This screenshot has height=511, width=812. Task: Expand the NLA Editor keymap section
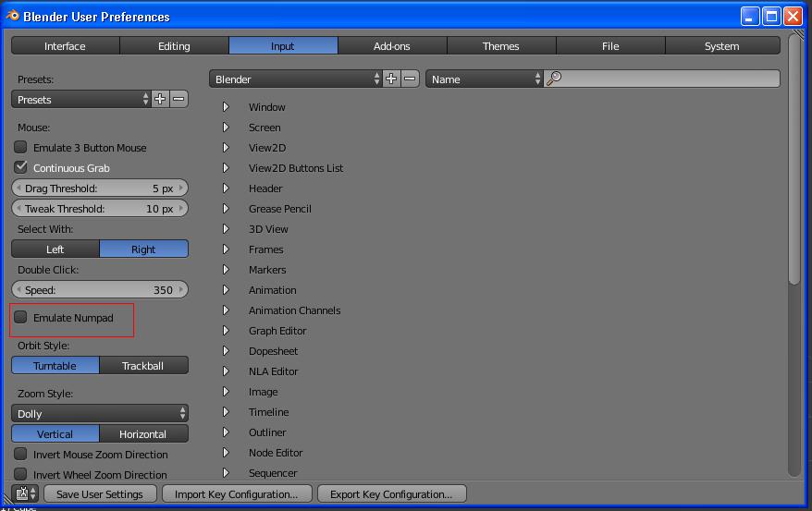pyautogui.click(x=226, y=371)
